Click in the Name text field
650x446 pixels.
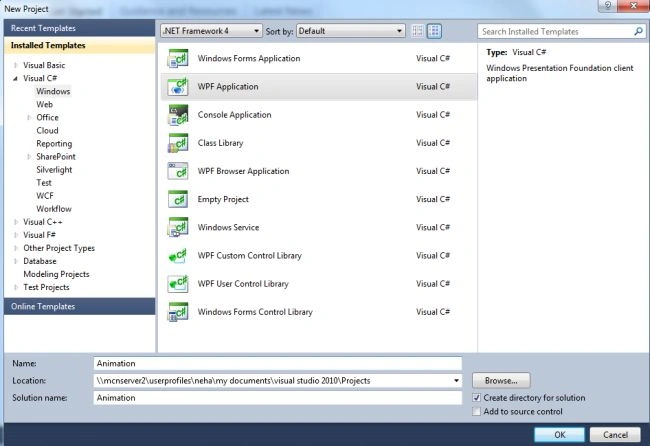tap(277, 364)
